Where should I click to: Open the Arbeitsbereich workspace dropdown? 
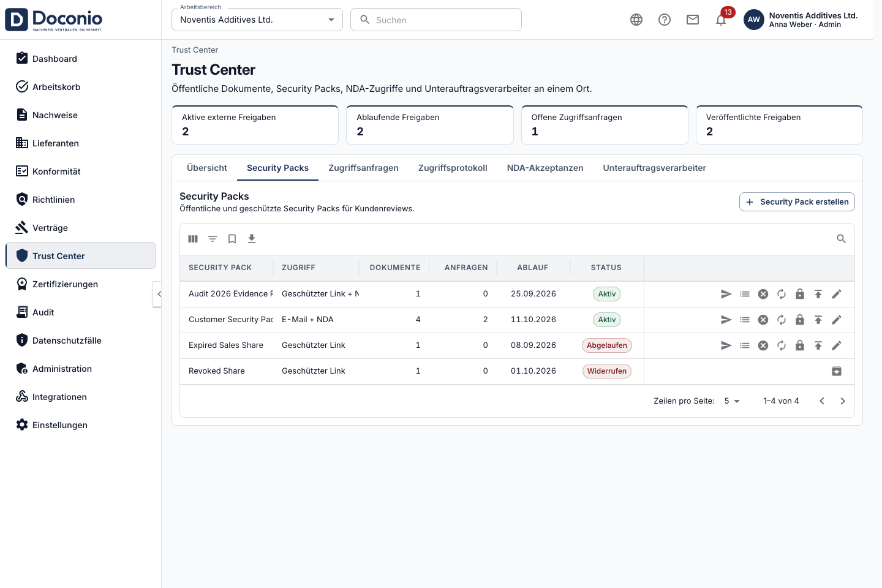tap(257, 20)
